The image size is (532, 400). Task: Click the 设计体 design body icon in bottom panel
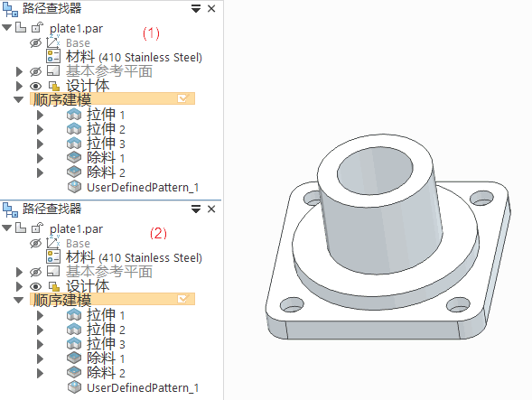[54, 287]
